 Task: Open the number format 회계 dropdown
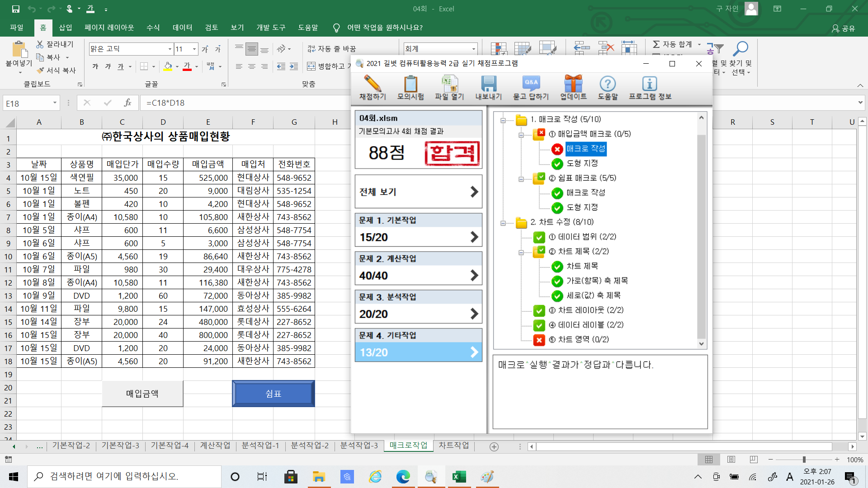(474, 49)
